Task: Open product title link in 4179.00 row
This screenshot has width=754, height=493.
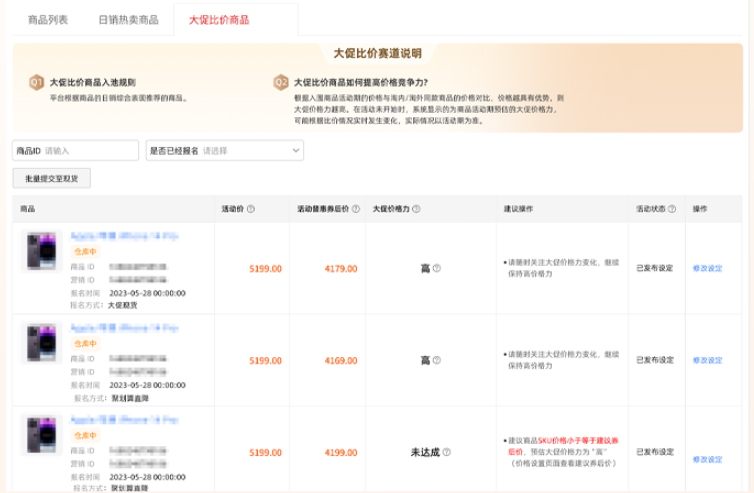Action: coord(125,236)
